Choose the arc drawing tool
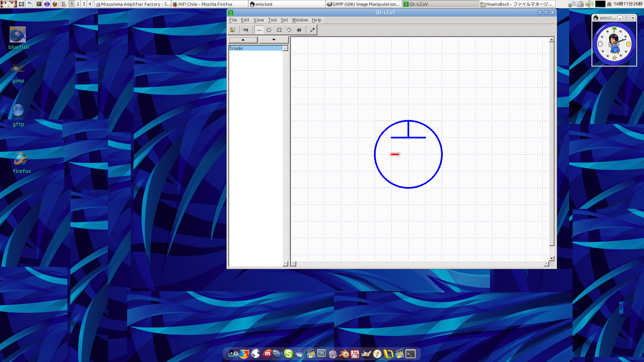Viewport: 644px width, 362px height. point(289,30)
